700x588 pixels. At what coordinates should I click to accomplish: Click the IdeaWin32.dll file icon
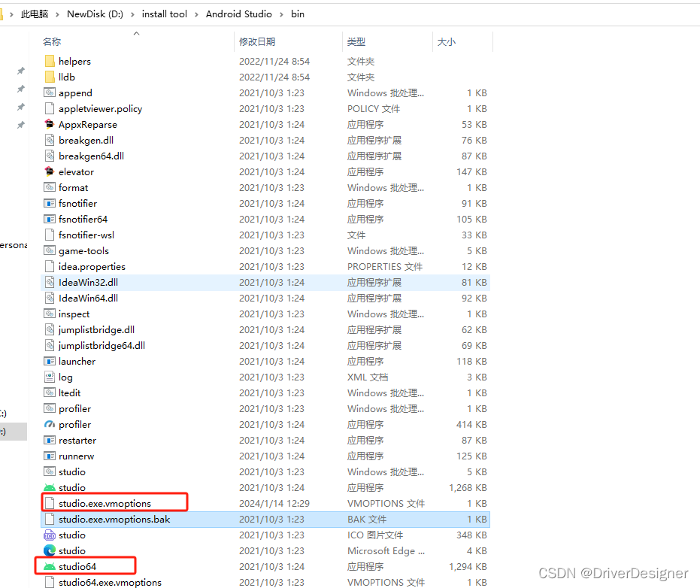(x=50, y=282)
